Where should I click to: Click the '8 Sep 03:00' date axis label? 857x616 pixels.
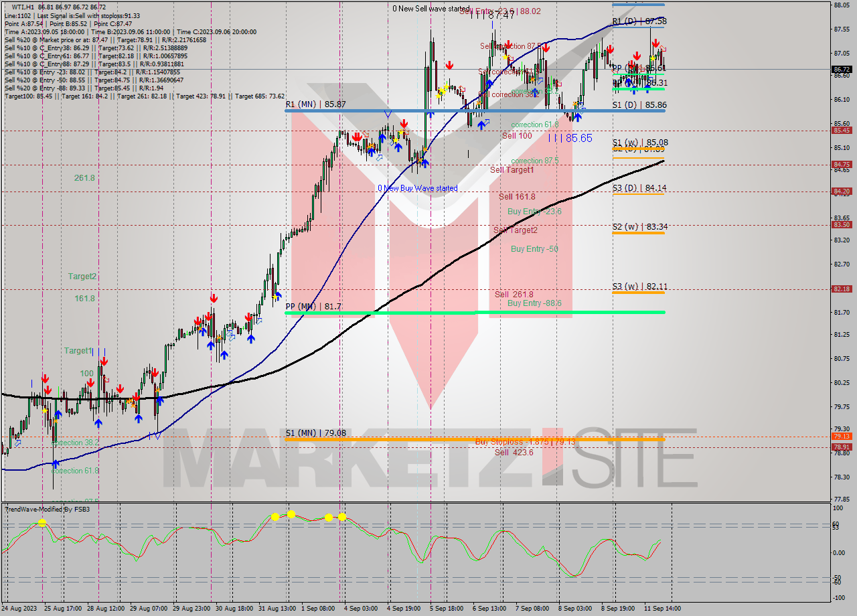(x=575, y=609)
